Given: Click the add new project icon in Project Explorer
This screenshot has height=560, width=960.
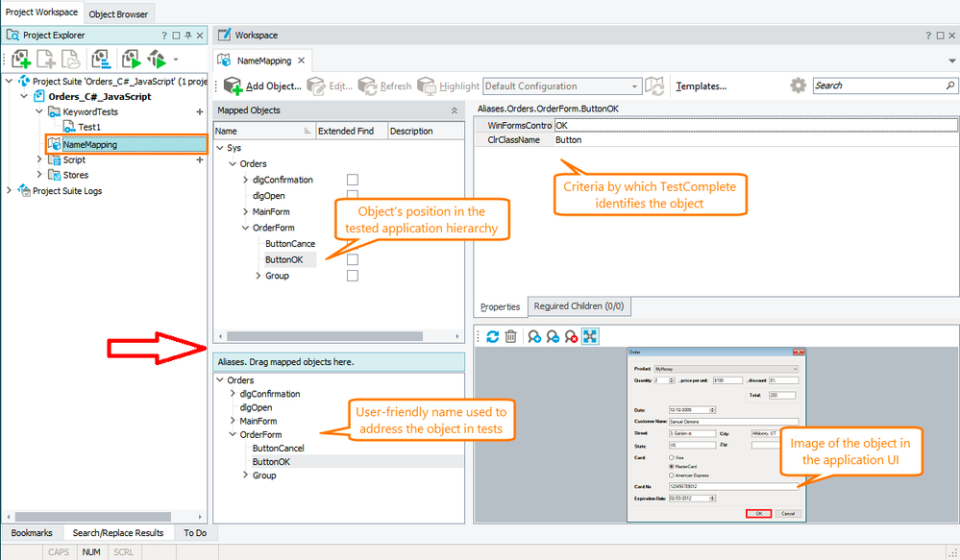Looking at the screenshot, I should click(x=19, y=59).
